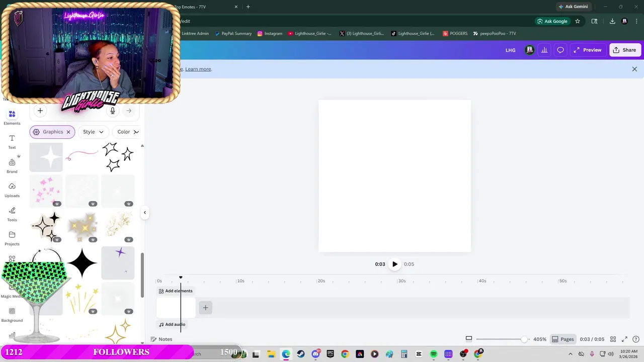Enter fullscreen presentation mode
Screen dimensions: 644x362
[x=624, y=339]
